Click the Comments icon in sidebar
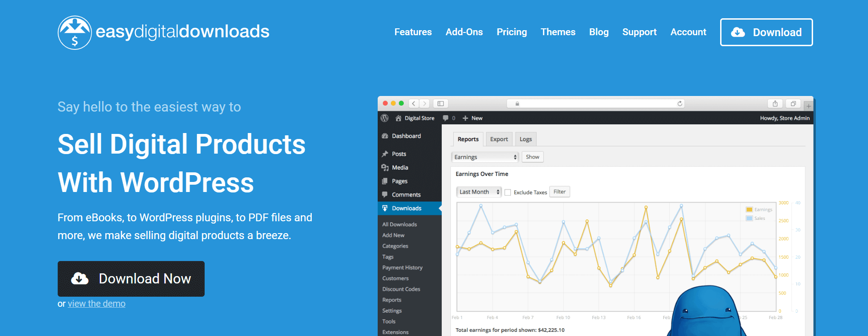The width and height of the screenshot is (868, 336). pos(385,194)
